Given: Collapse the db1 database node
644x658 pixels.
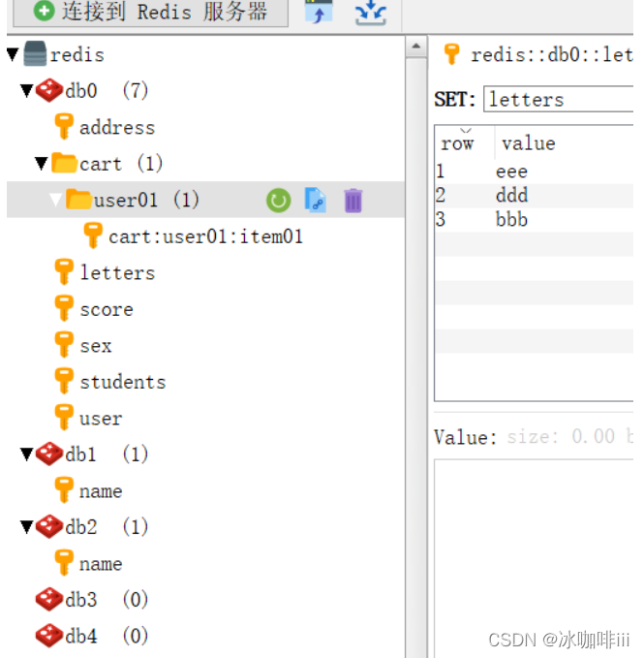Looking at the screenshot, I should [27, 454].
